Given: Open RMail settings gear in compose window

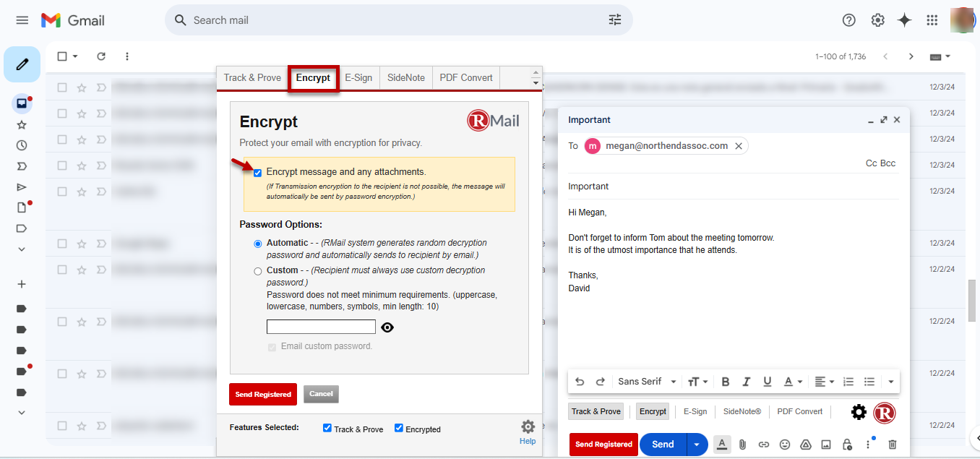Looking at the screenshot, I should coord(859,412).
